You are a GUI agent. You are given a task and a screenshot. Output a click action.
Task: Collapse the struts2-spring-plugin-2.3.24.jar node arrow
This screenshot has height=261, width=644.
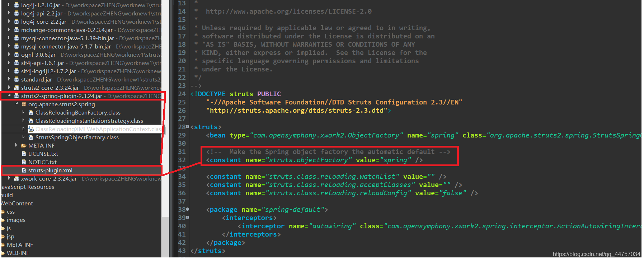pos(9,96)
